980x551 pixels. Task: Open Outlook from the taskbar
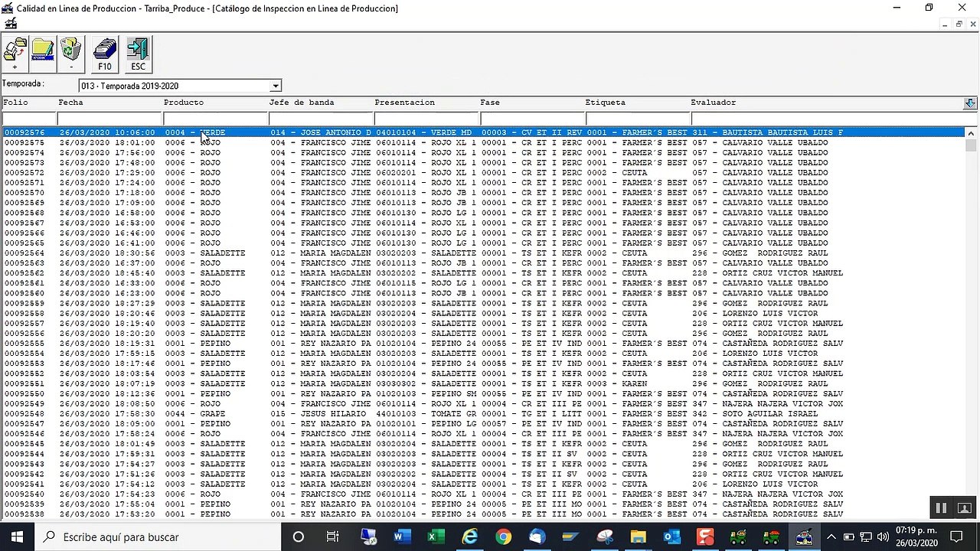coord(671,537)
